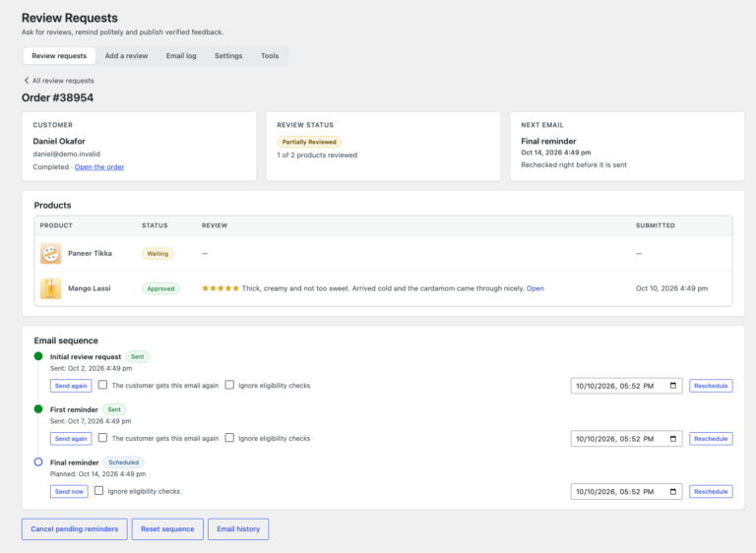
Task: Click the hollow circle marker for Final reminder
Action: 38,461
